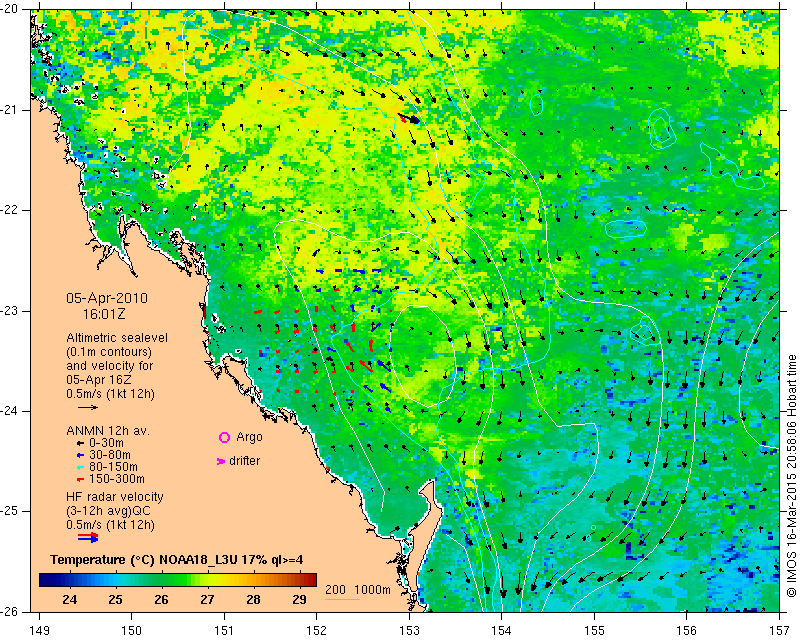Click the '150-300m' depth label
Viewport: 800px width, 640px height.
[x=117, y=480]
